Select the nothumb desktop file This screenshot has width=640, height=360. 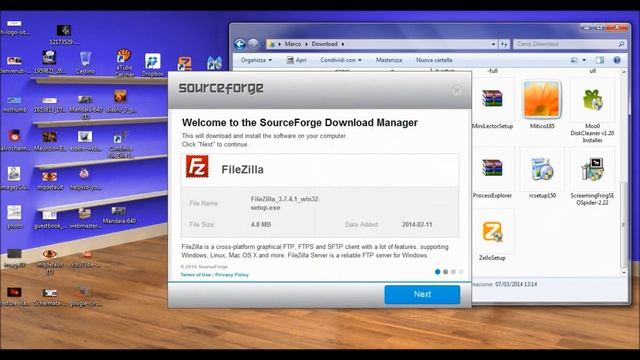click(x=15, y=104)
